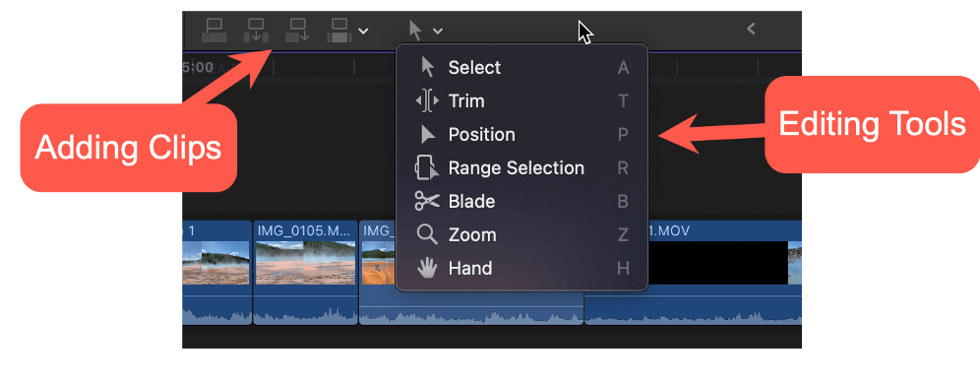Click the insert clip icon in toolbar
980x386 pixels.
coord(256,30)
